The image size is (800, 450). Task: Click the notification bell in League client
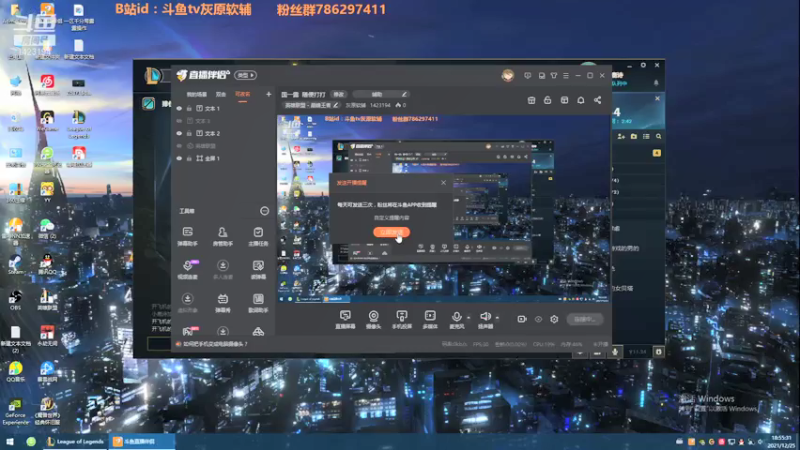click(x=656, y=83)
